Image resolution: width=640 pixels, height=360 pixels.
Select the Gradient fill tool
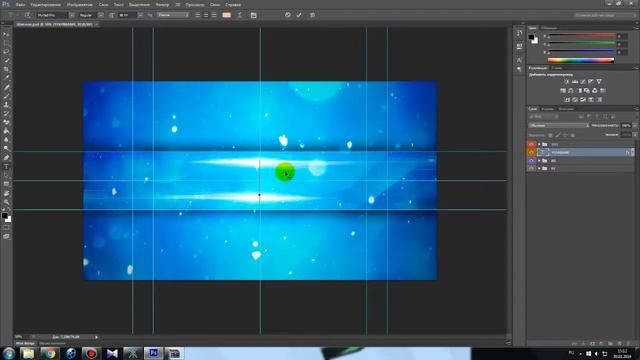tap(6, 131)
